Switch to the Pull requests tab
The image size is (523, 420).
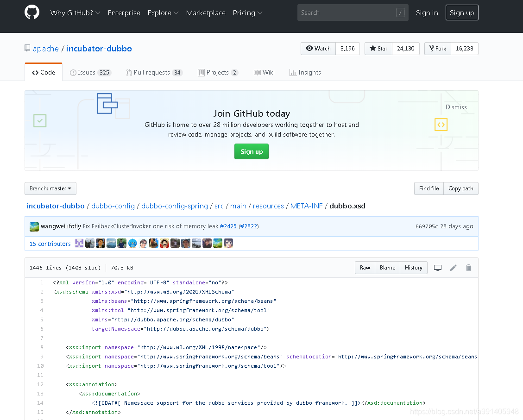click(154, 72)
